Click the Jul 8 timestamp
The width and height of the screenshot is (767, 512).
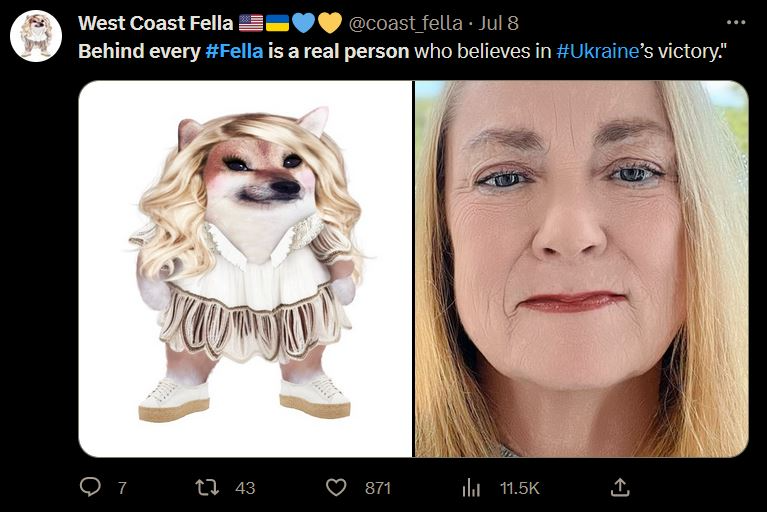click(x=498, y=22)
